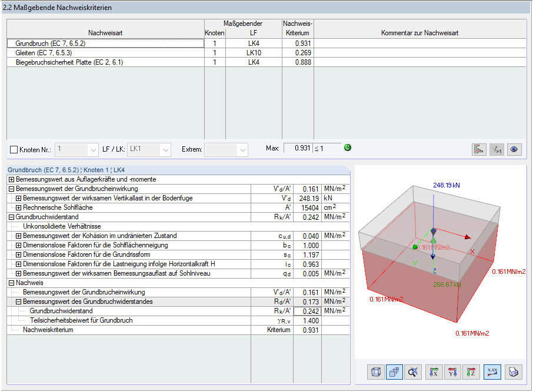Viewport: 533px width, 392px height.
Task: Show the colored result bars
Action: [x=479, y=149]
